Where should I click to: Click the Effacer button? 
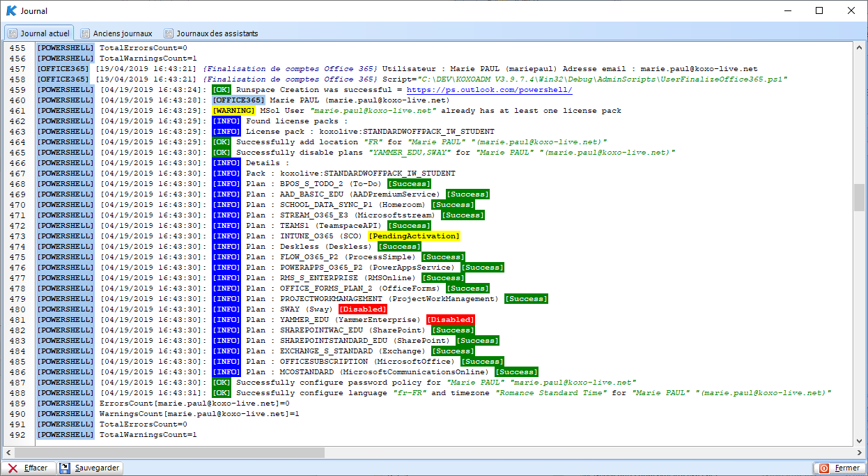pyautogui.click(x=29, y=468)
